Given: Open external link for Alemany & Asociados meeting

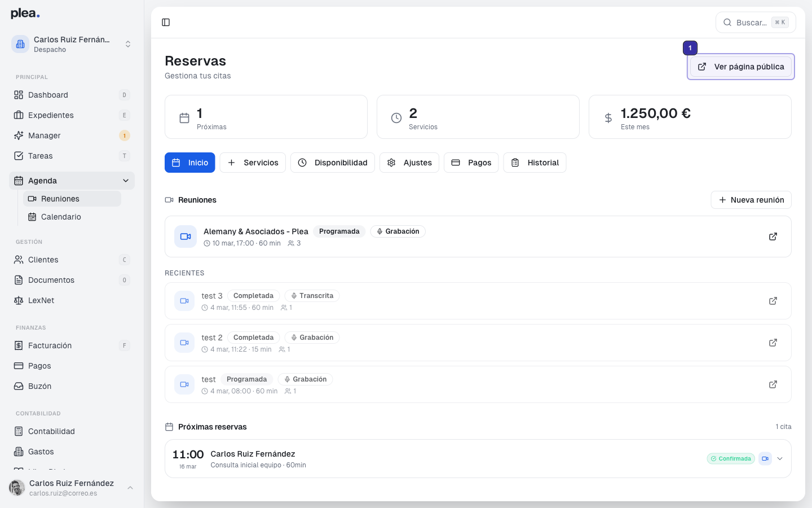Looking at the screenshot, I should [773, 237].
